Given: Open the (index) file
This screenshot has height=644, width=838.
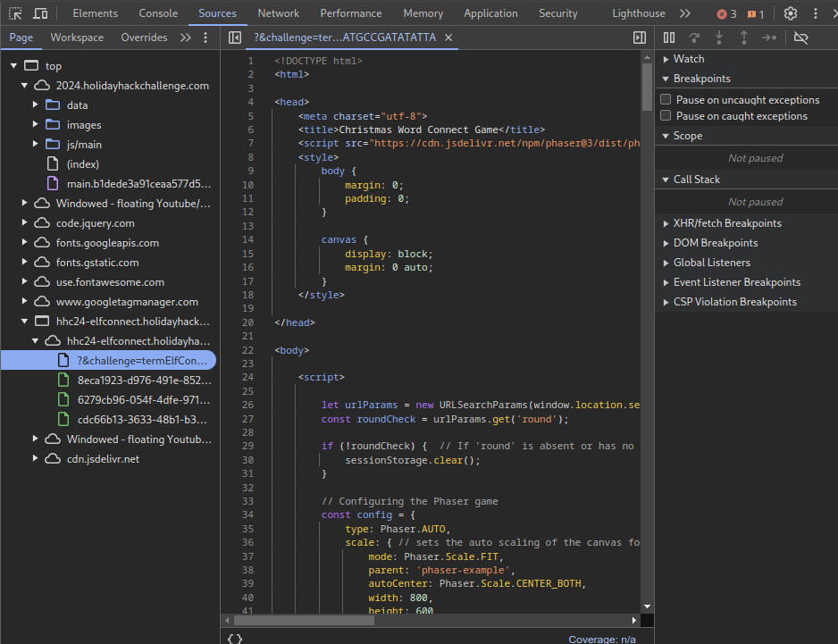Looking at the screenshot, I should pos(83,164).
